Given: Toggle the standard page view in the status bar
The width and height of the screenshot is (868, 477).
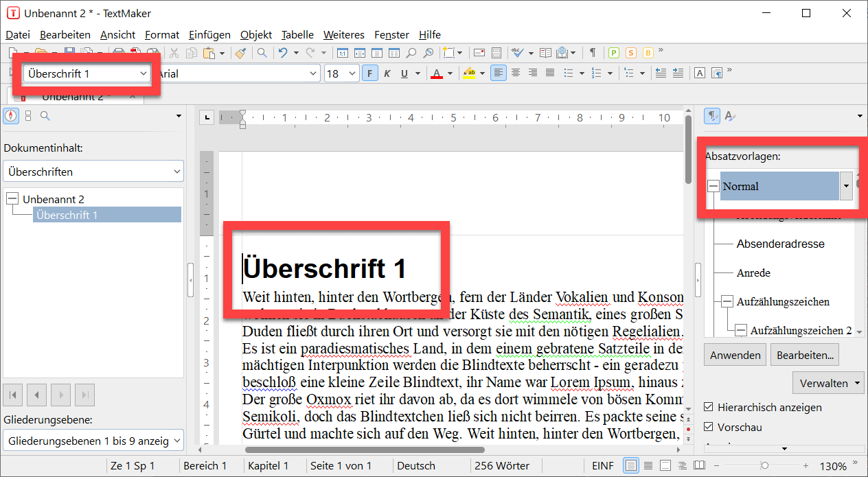Looking at the screenshot, I should [x=630, y=465].
